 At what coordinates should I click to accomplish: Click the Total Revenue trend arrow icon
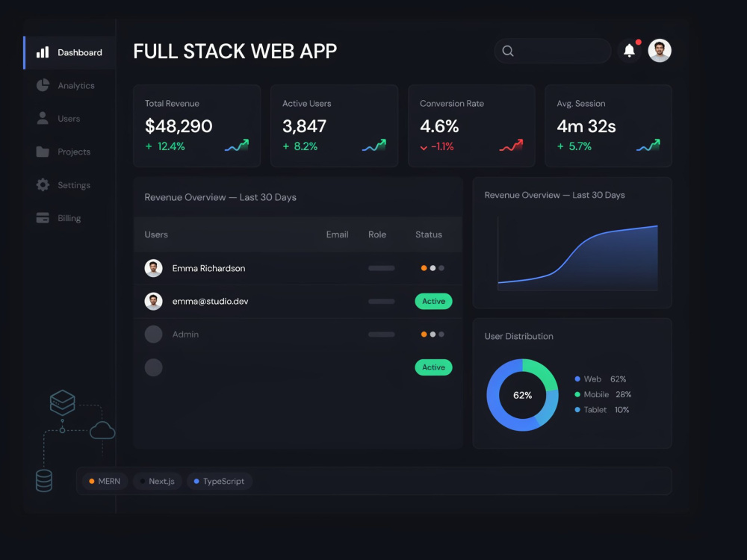(x=237, y=146)
